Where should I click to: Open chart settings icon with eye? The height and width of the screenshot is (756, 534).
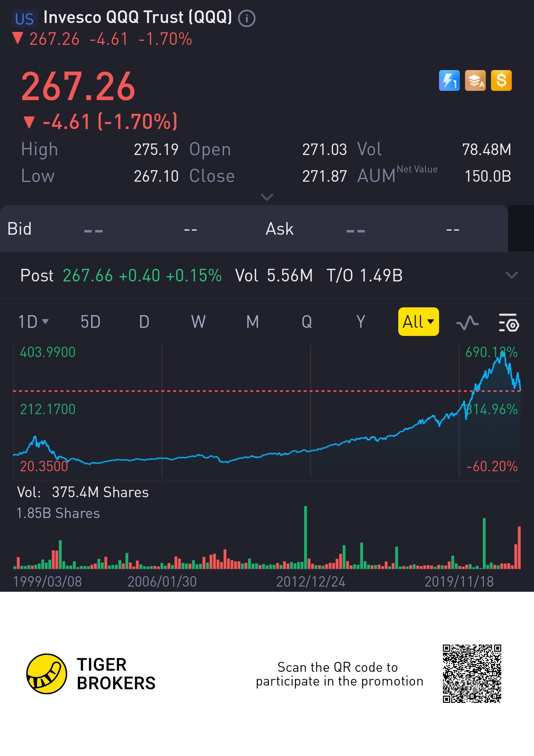509,322
